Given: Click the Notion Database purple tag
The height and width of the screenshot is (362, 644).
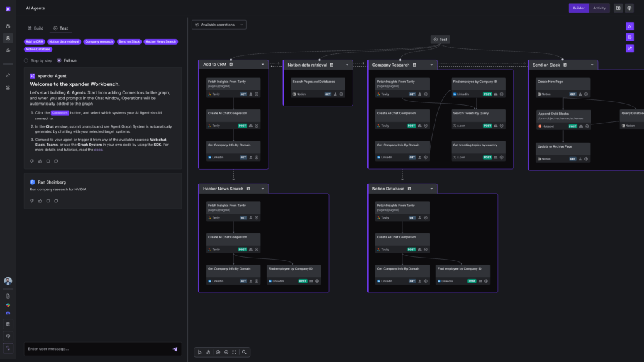Looking at the screenshot, I should pos(38,49).
